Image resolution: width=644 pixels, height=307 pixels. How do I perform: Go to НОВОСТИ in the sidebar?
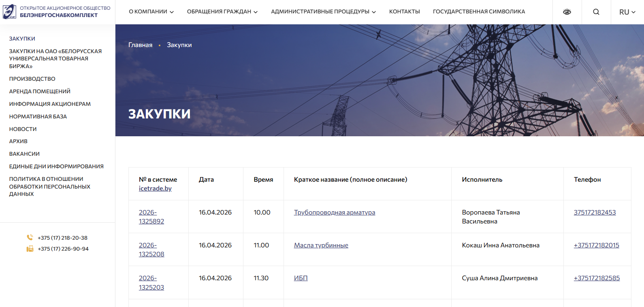pos(23,129)
